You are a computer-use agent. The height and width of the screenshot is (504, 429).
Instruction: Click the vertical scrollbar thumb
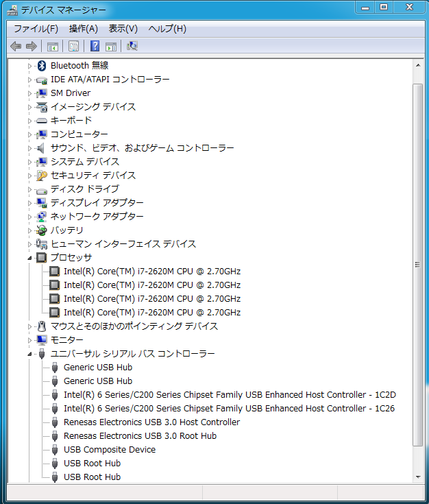pos(418,265)
